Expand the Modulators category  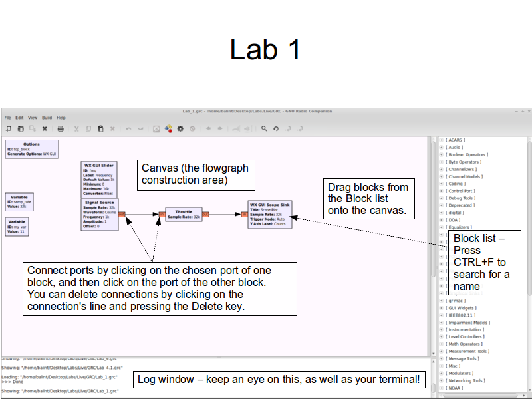(x=441, y=373)
